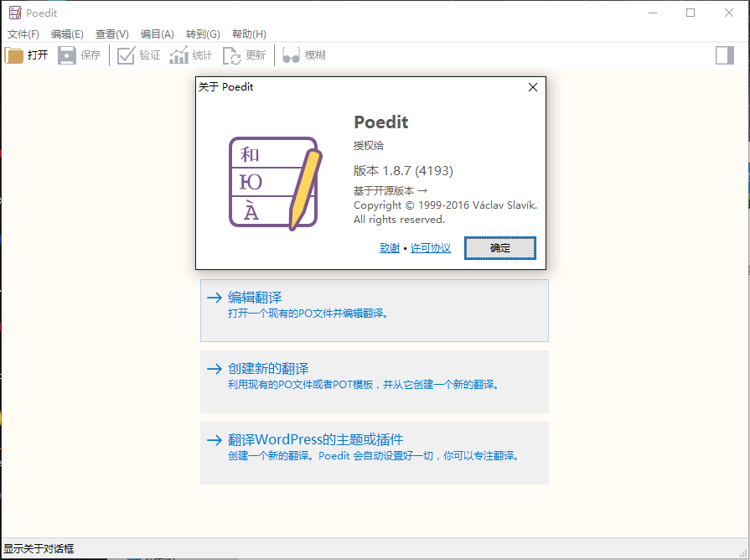Image resolution: width=750 pixels, height=560 pixels.
Task: Open the 文件(F) menu
Action: 23,34
